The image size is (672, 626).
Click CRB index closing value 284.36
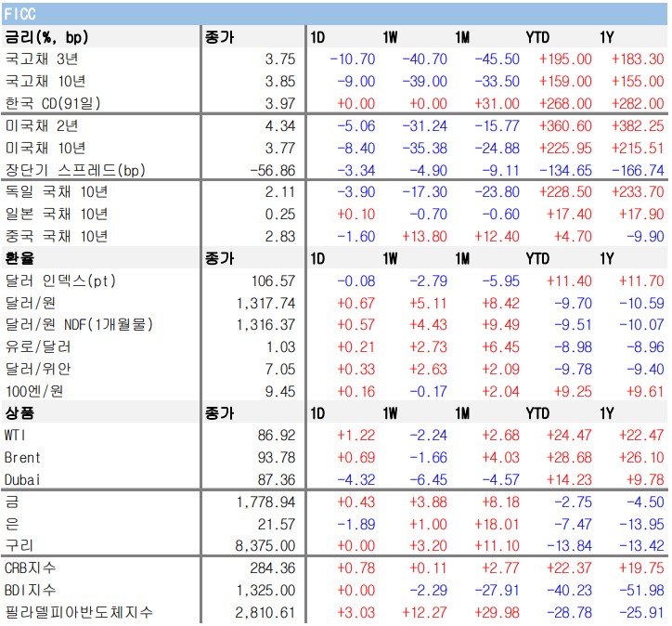click(273, 568)
